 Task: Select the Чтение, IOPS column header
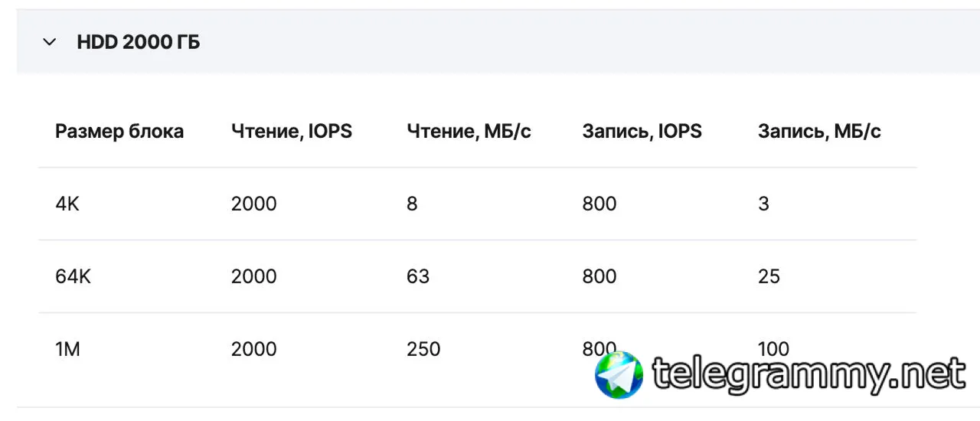(x=292, y=132)
